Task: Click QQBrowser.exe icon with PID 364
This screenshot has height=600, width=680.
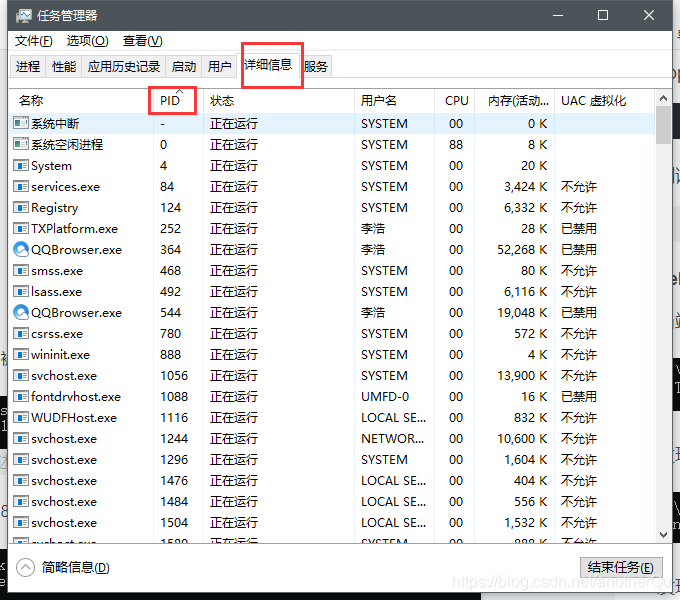Action: tap(21, 249)
